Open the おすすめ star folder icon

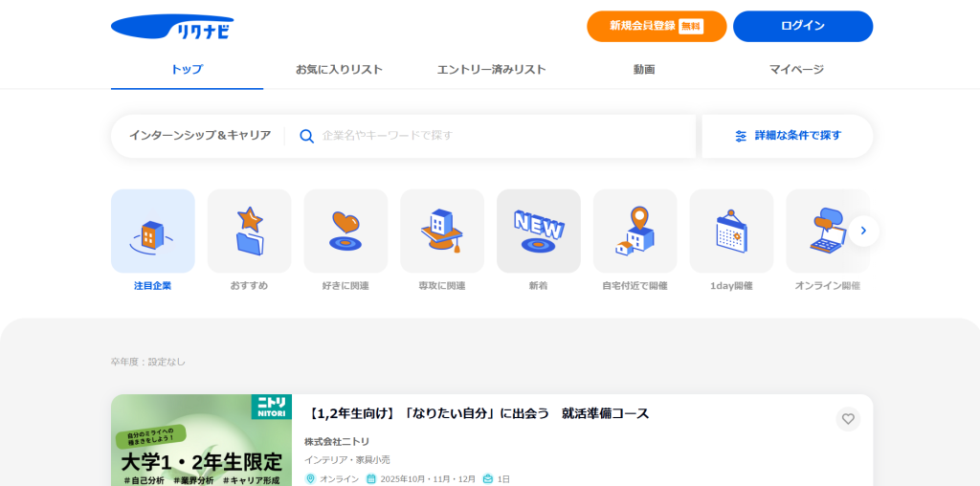[249, 232]
